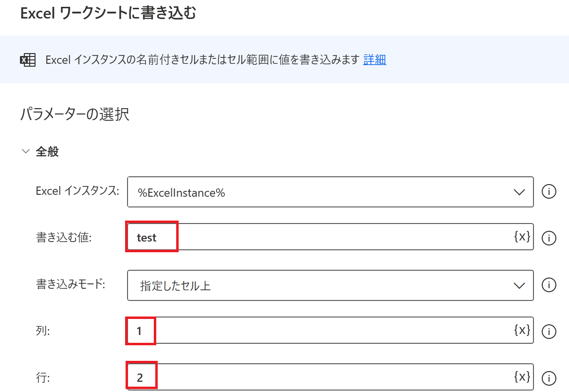
Task: Show info for 書き込みモード
Action: click(x=549, y=284)
